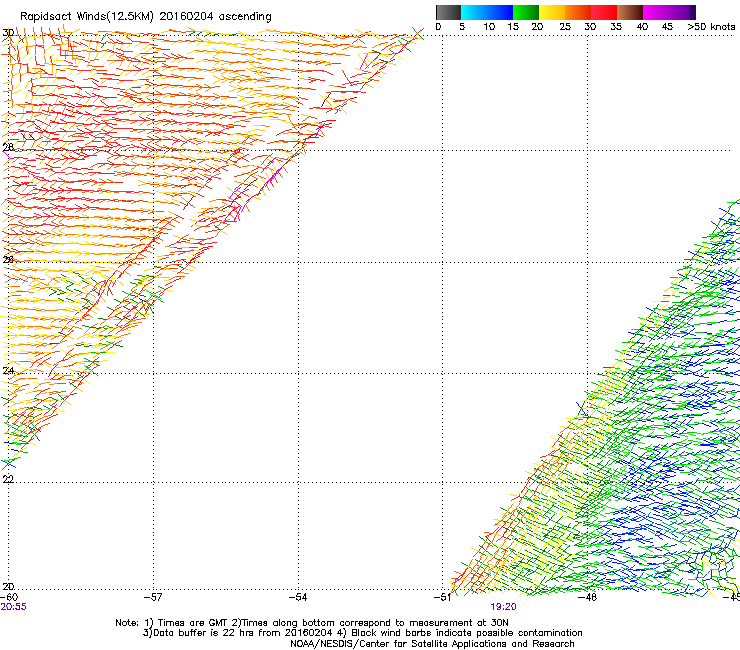Click the gray 0-5 knots color swatch

448,12
